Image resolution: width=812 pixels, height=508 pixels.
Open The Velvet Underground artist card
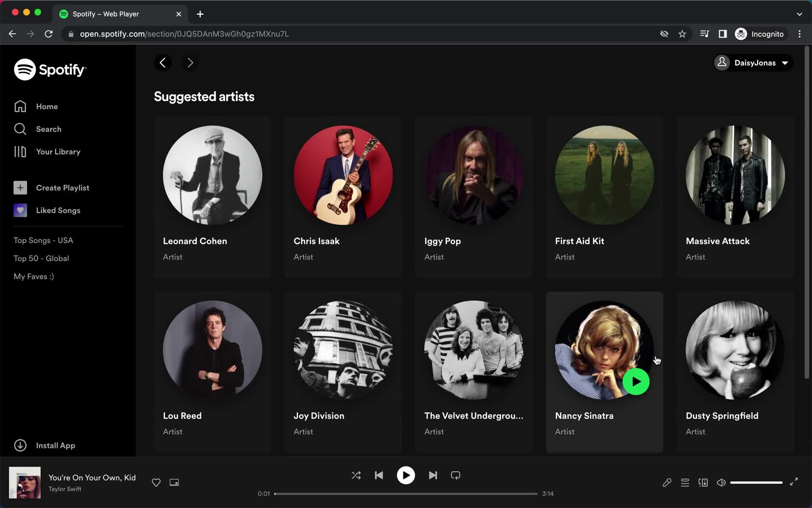(x=474, y=372)
